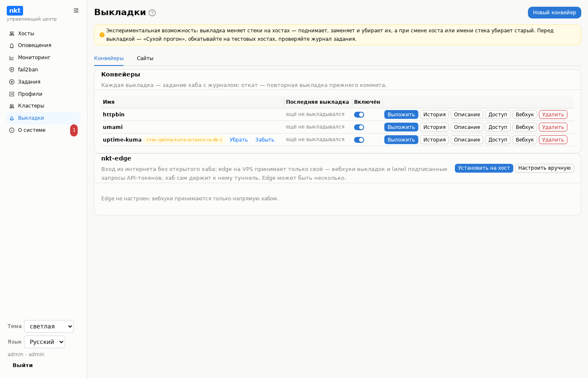Disable the httpbin pipeline toggle

[x=359, y=115]
